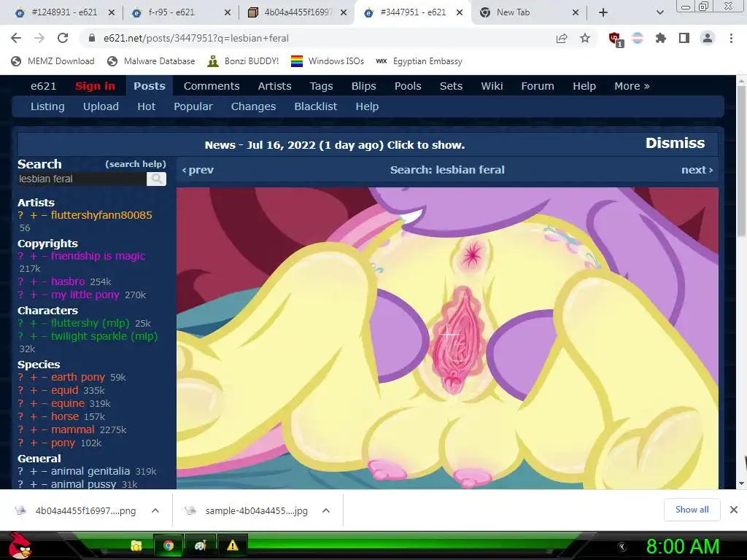This screenshot has height=560, width=747.
Task: Go to the next post with 'next'
Action: [x=697, y=170]
